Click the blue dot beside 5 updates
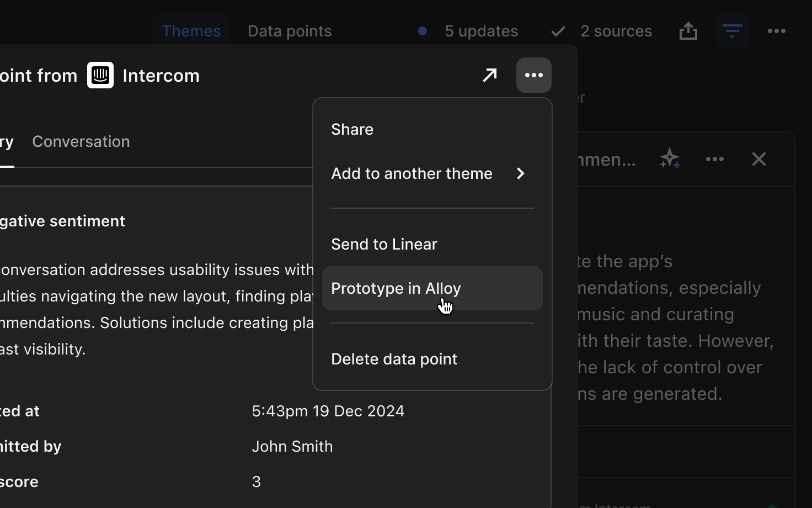The height and width of the screenshot is (508, 812). (423, 31)
